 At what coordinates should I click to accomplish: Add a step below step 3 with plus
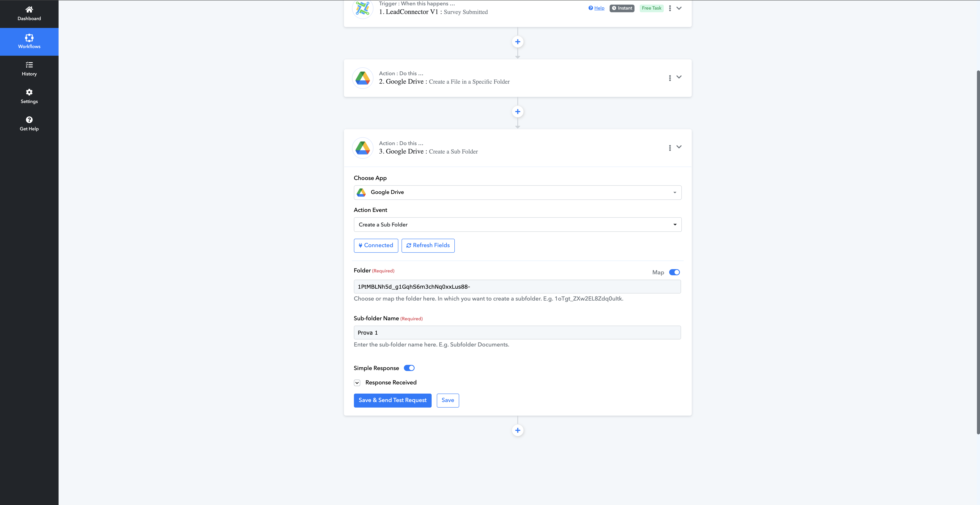coord(517,430)
